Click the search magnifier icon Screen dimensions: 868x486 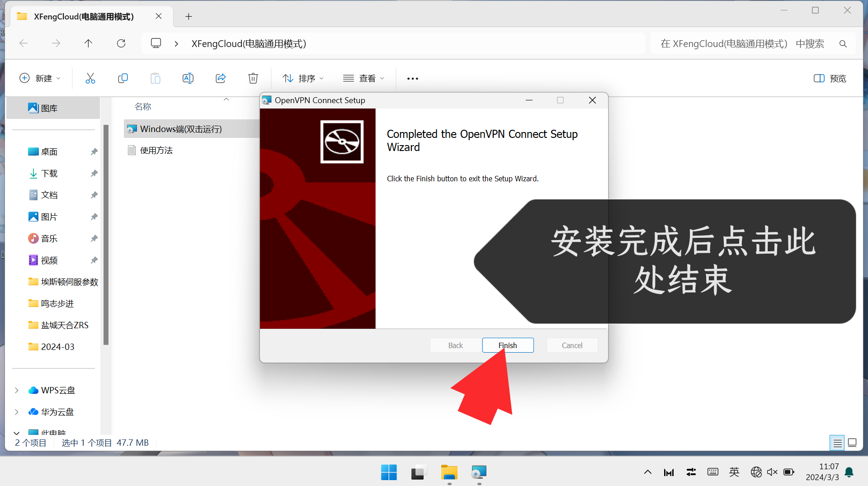point(843,43)
